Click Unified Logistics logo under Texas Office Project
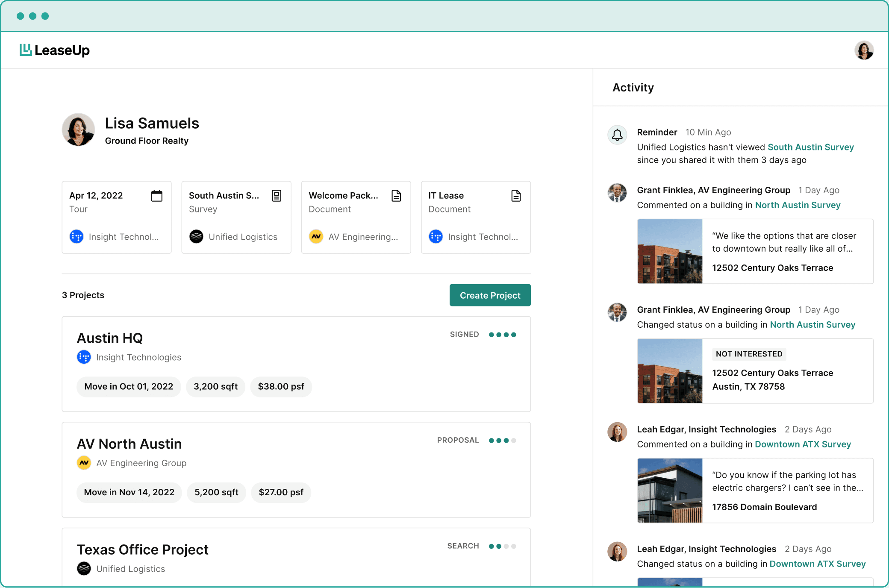This screenshot has height=588, width=889. (x=84, y=568)
